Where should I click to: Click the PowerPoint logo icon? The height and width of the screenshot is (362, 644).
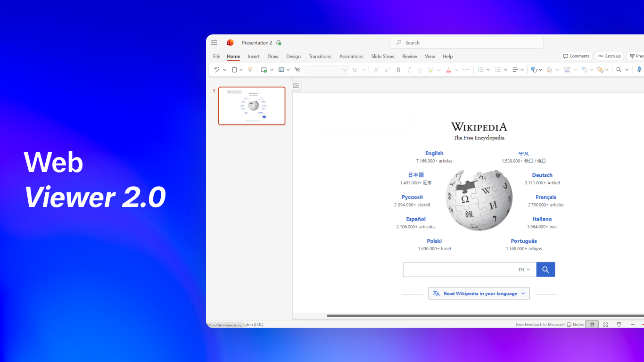click(x=230, y=42)
